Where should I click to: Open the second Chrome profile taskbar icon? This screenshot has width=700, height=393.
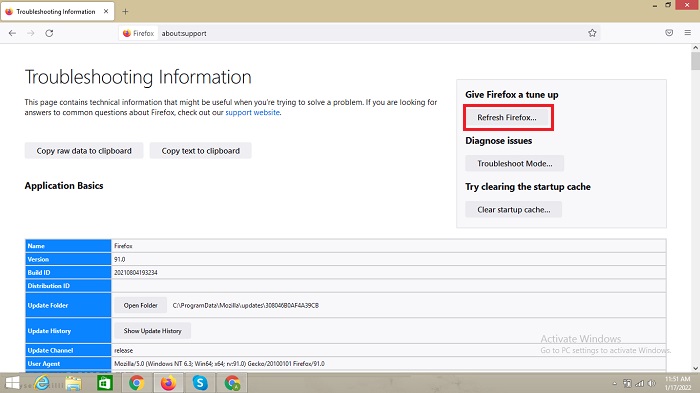232,383
